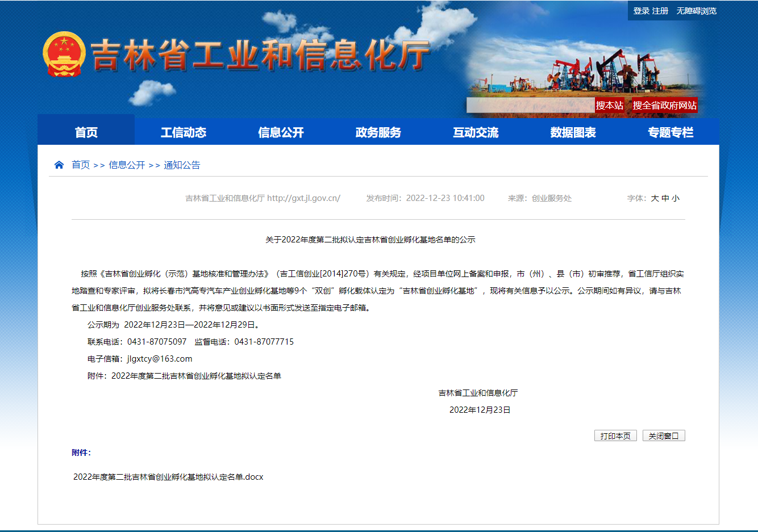The height and width of the screenshot is (532, 758).
Task: Click the 注册 link
Action: tap(660, 11)
